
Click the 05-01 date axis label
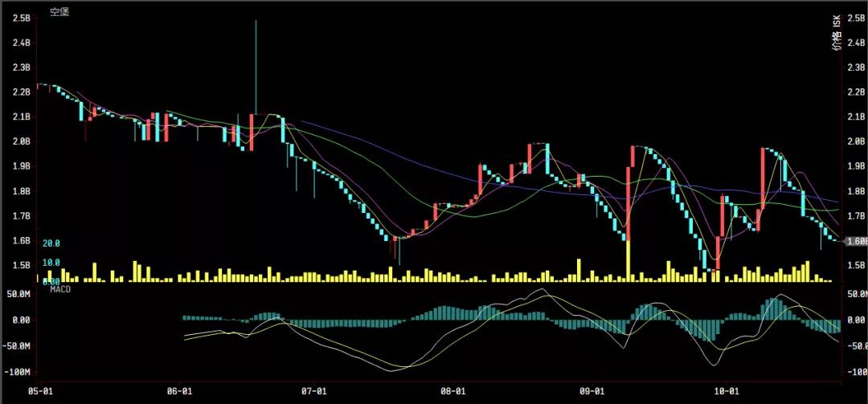[x=40, y=391]
